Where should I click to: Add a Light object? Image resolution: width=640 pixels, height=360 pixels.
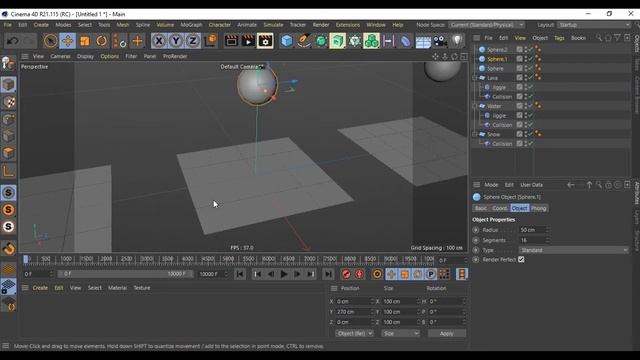coord(457,41)
